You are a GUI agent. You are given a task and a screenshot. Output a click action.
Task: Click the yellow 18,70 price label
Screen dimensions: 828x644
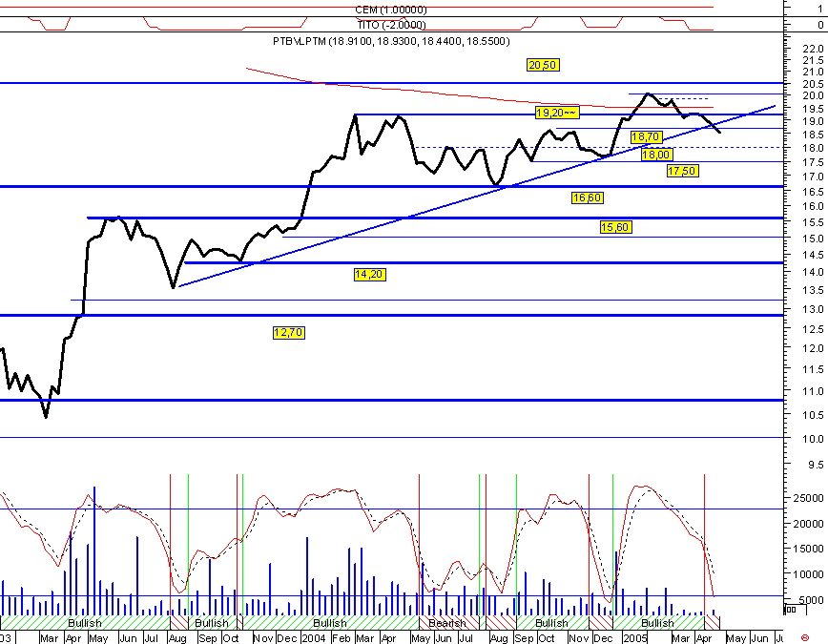(646, 137)
